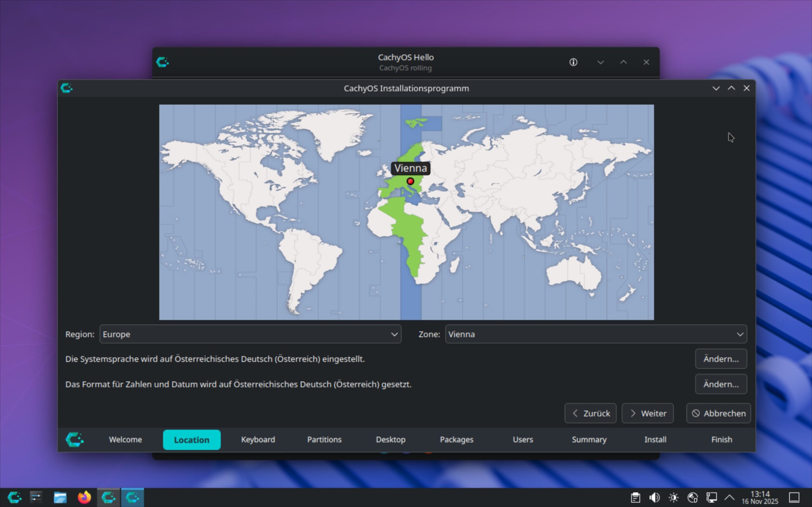Expand the Zone dropdown showing Vienna

[x=596, y=334]
